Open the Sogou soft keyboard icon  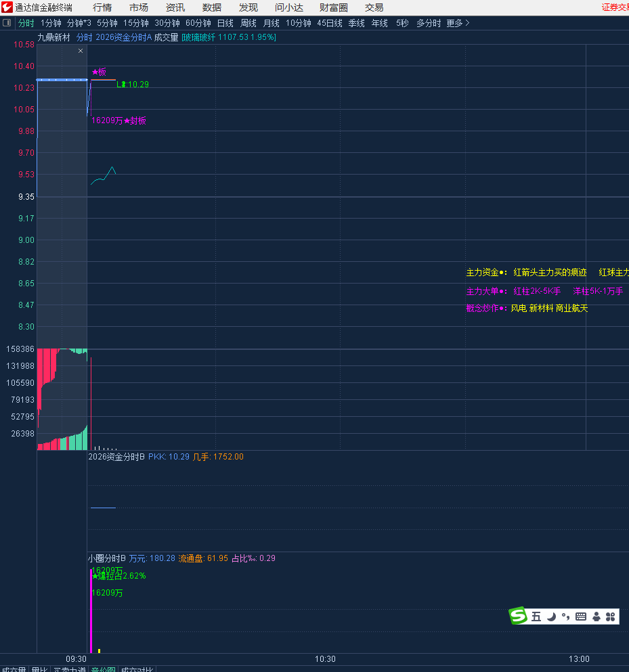[x=580, y=617]
